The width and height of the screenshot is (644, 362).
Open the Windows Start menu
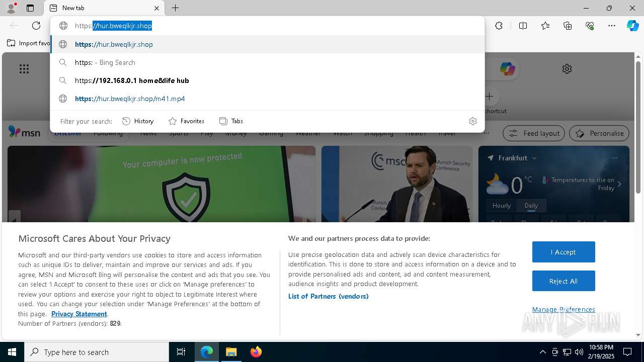[12, 352]
